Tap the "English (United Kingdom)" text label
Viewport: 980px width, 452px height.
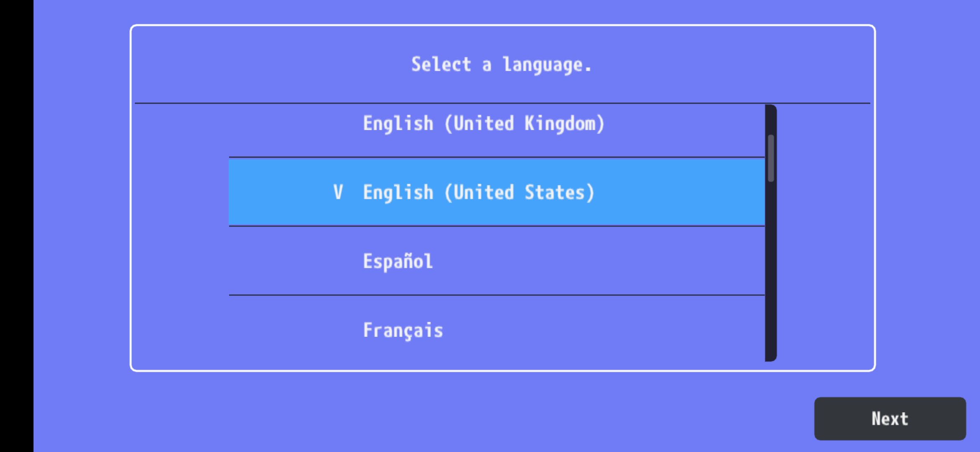coord(484,124)
